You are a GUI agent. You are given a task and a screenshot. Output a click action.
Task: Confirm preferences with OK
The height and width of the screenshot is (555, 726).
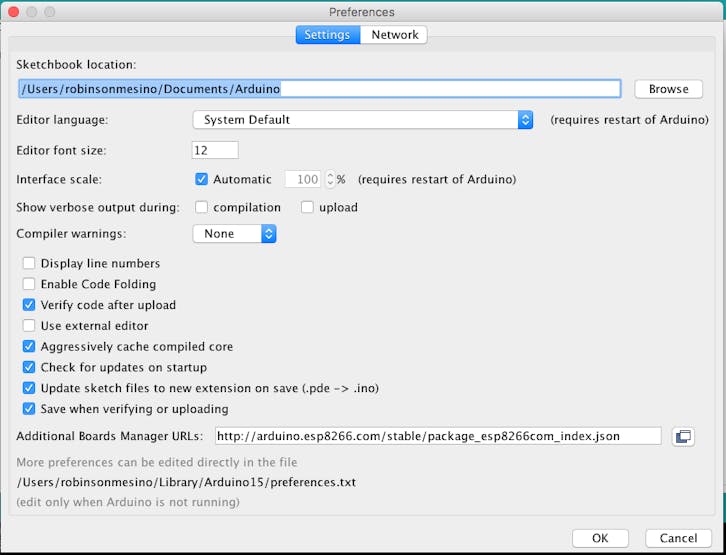[x=600, y=538]
